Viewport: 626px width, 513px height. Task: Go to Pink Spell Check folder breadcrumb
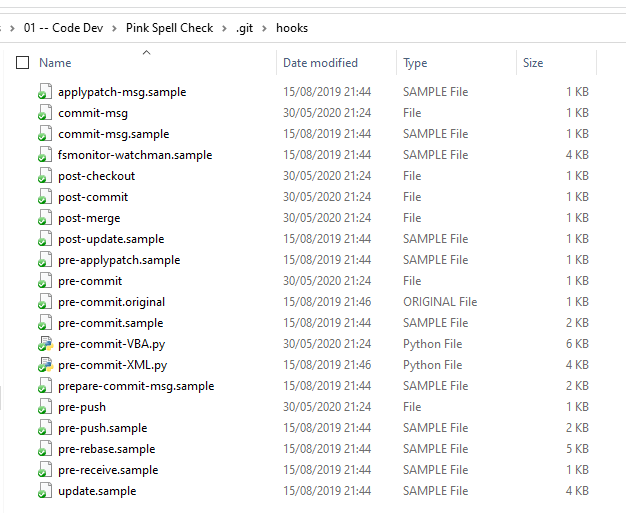pyautogui.click(x=169, y=28)
